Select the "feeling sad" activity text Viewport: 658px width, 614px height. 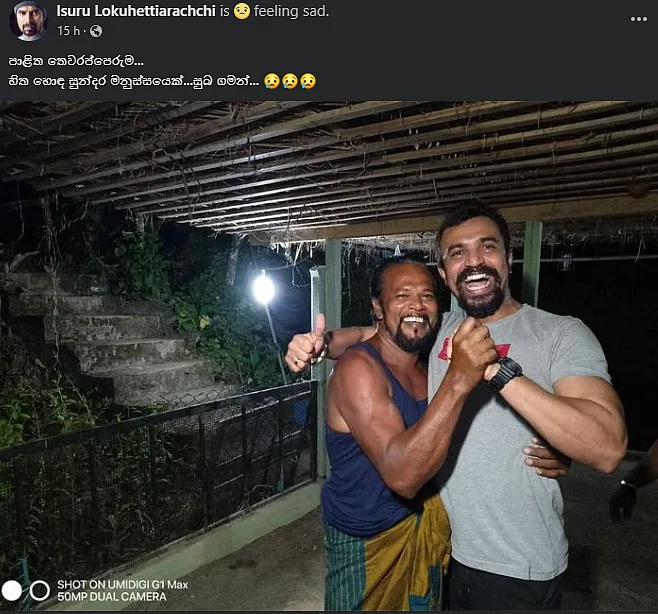tap(291, 11)
